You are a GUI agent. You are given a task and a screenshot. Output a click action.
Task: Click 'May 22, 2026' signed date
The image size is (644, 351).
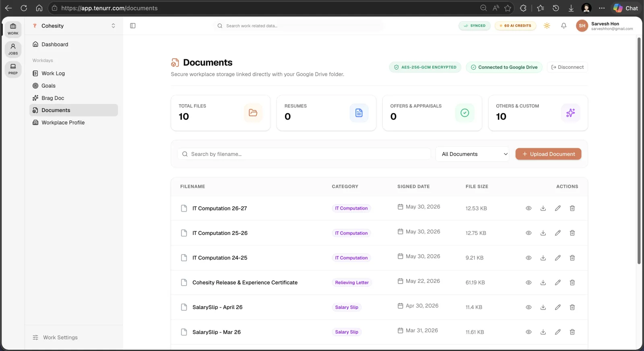pos(423,281)
